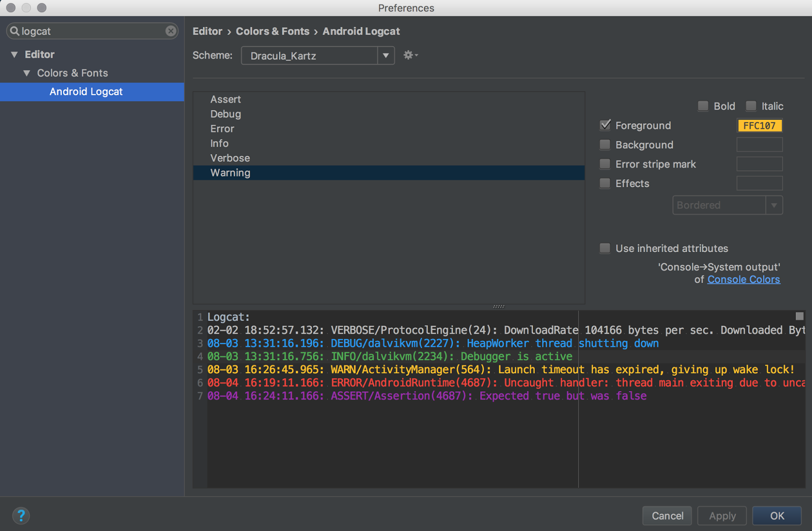
Task: Clear the logcat search query
Action: coord(171,31)
